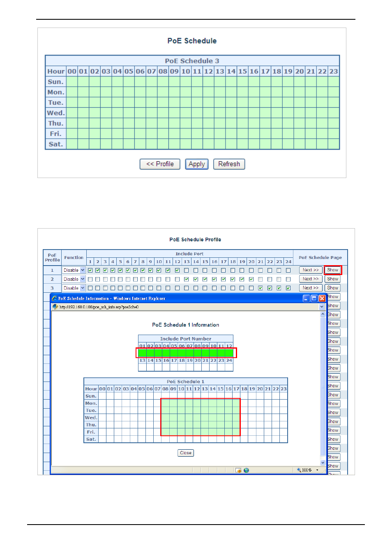Uncheck port 12 for PoE Profile 1
The image size is (392, 555).
[178, 270]
